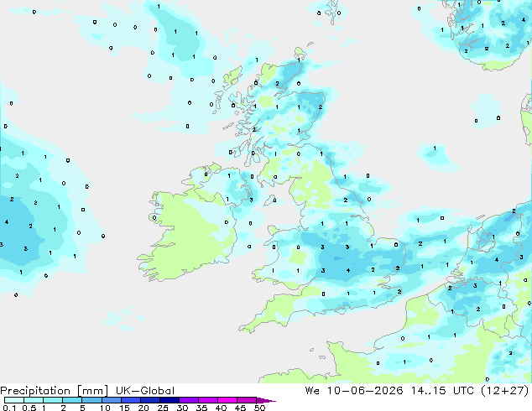This screenshot has width=532, height=411.
Task: Click the '(12+27)' forecast run text
Action: click(x=505, y=391)
